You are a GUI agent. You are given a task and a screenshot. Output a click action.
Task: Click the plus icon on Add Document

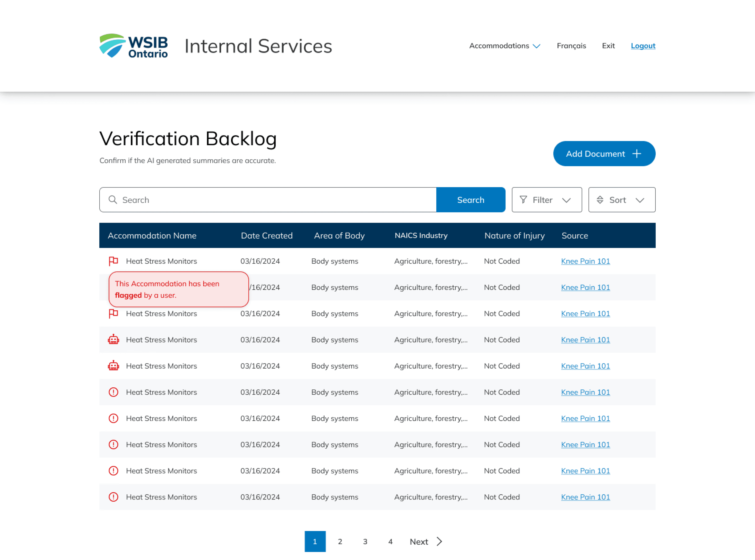(636, 154)
